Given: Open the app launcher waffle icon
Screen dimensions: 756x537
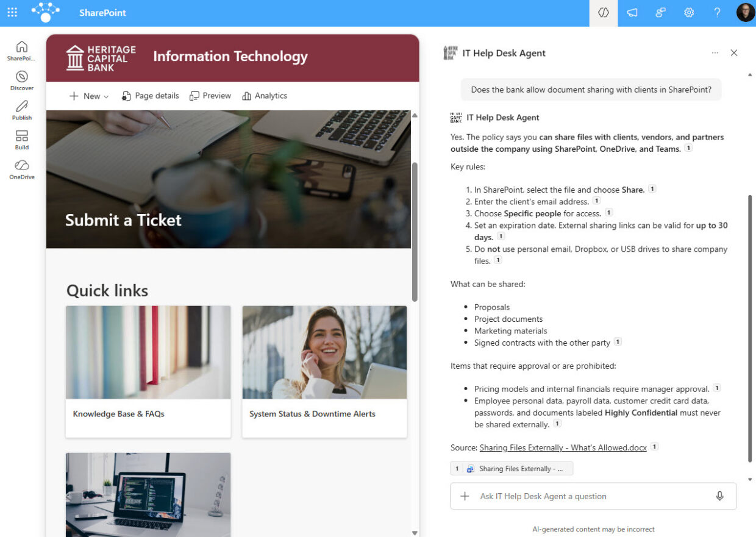Looking at the screenshot, I should click(12, 12).
